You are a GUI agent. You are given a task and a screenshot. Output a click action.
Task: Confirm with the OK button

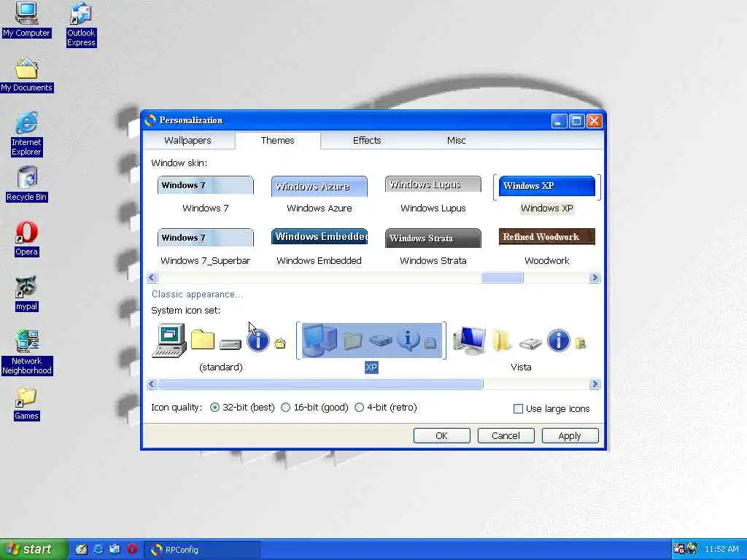click(441, 436)
